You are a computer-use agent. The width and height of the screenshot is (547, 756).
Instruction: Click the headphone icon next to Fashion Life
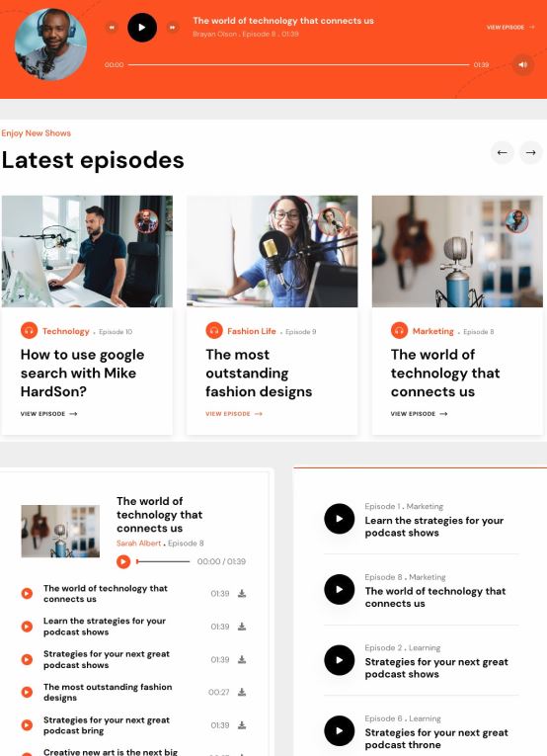click(214, 331)
